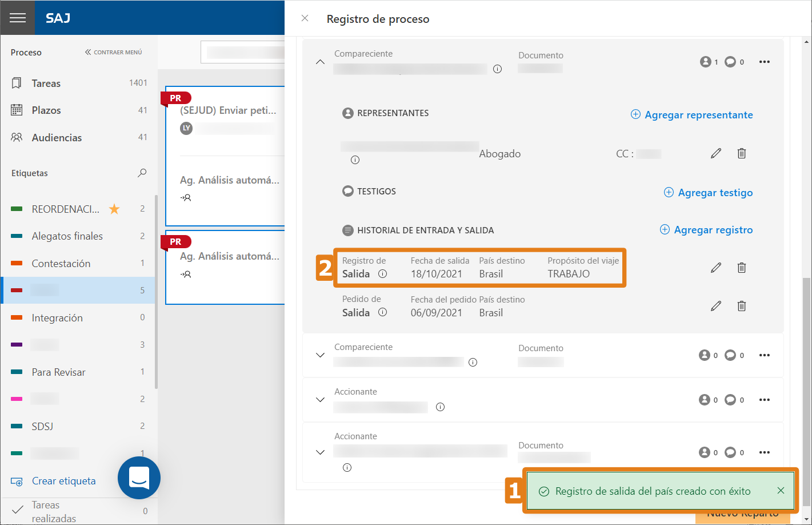
Task: Click comments count icon of first Accionante
Action: click(x=730, y=400)
